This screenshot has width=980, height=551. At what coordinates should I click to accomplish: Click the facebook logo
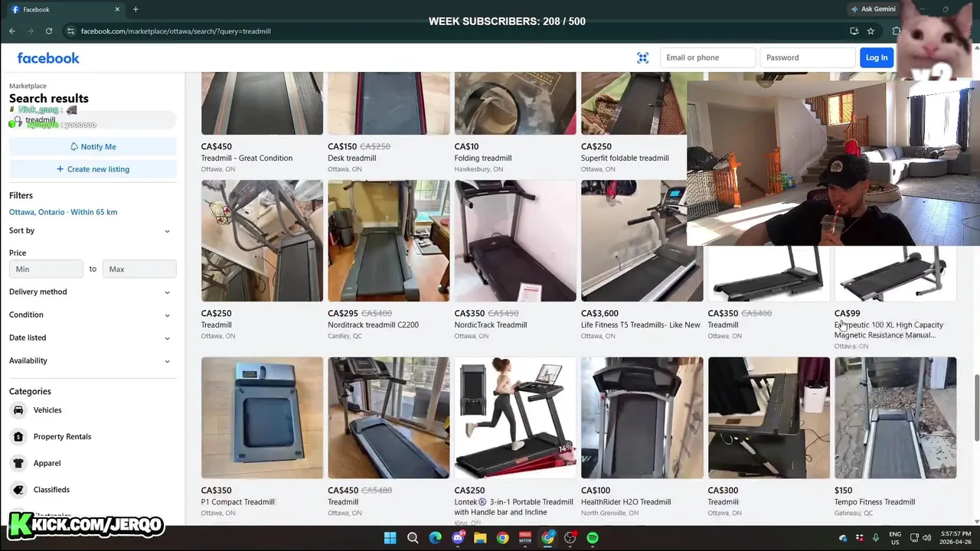point(48,58)
